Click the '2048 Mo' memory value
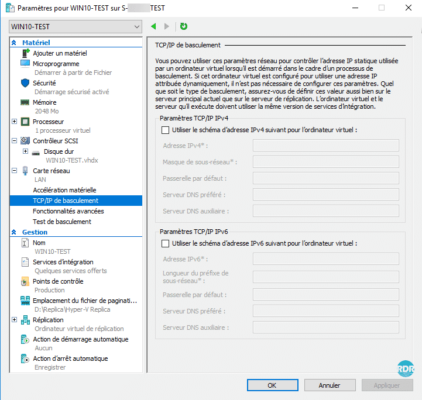 tap(47, 111)
